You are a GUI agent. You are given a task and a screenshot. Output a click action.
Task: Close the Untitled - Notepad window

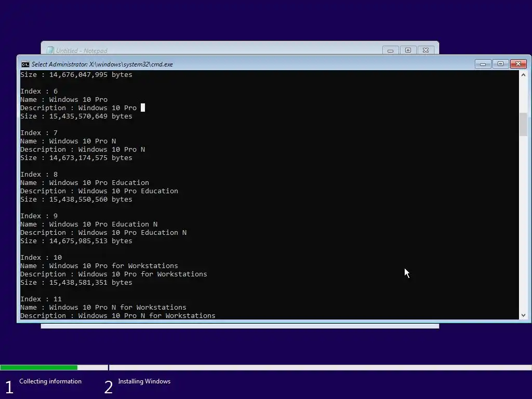[x=425, y=50]
